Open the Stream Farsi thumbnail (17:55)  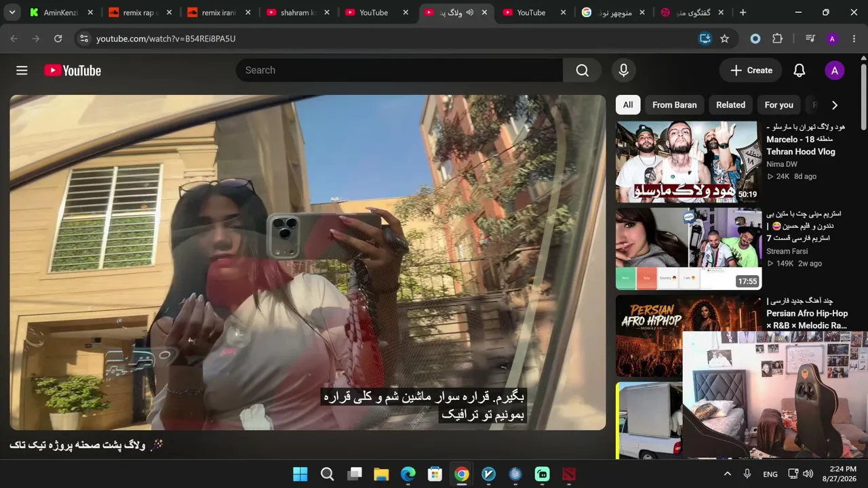(x=689, y=249)
